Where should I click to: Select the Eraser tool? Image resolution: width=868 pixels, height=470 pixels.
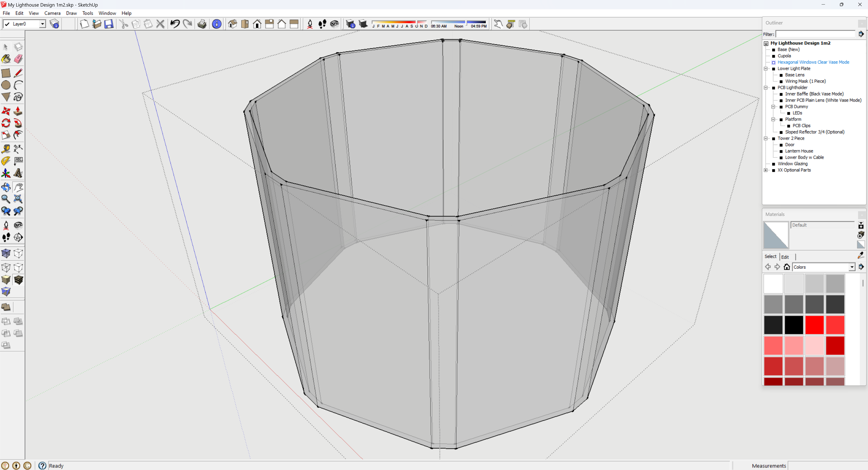[x=18, y=59]
